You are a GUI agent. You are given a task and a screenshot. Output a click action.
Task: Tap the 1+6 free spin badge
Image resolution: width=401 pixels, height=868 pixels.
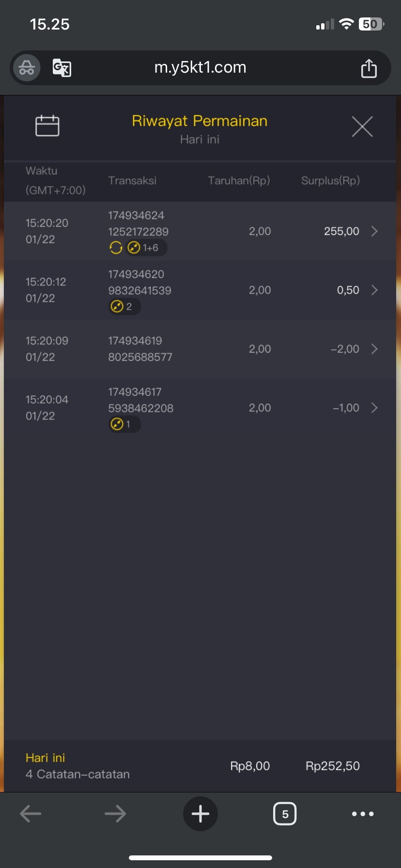[146, 248]
